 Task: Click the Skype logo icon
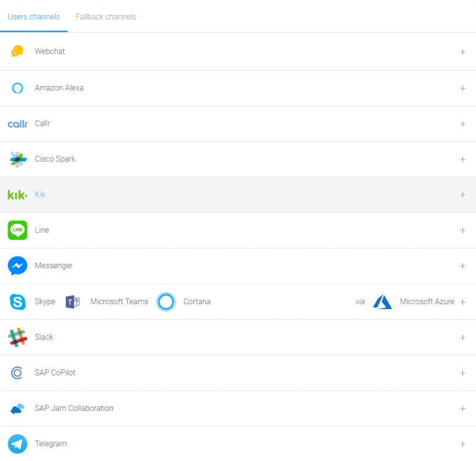coord(17,302)
